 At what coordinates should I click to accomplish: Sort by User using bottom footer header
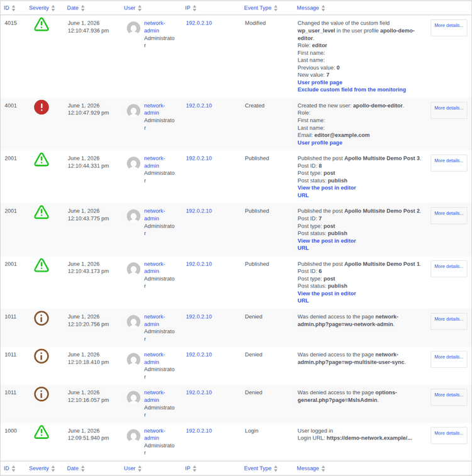[x=132, y=468]
